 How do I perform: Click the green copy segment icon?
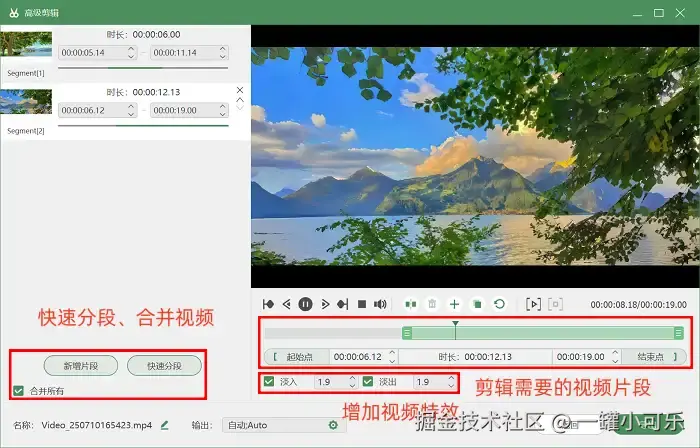(x=477, y=304)
